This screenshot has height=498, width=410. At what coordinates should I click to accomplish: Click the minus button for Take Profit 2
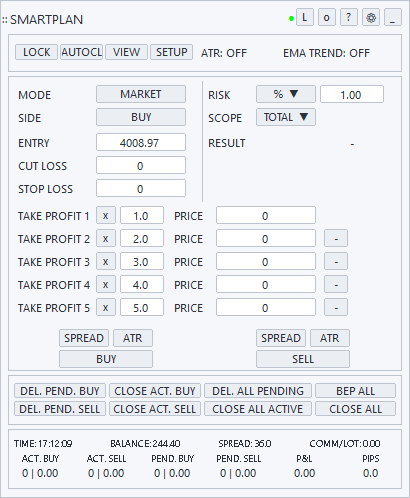coord(336,238)
